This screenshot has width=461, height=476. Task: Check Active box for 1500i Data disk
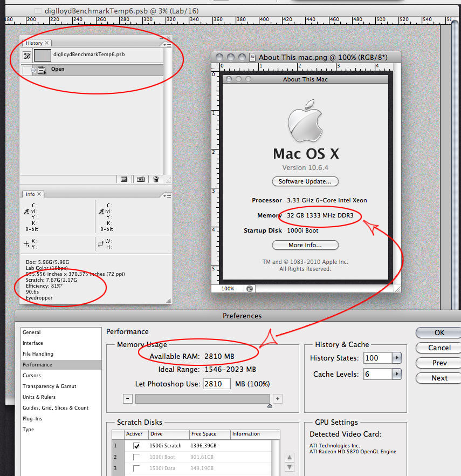(x=136, y=468)
